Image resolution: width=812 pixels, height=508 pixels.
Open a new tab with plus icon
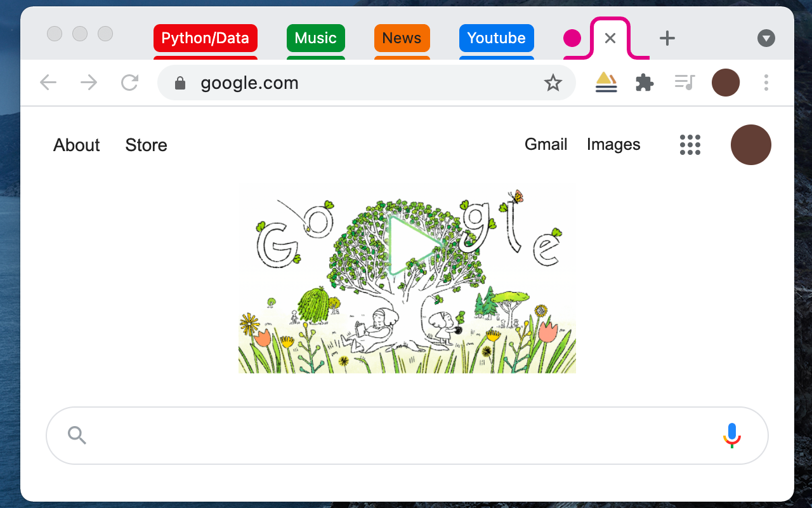coord(667,38)
